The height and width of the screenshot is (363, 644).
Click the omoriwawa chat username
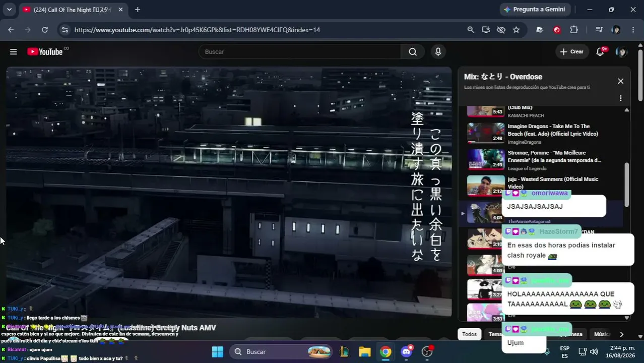[549, 193]
